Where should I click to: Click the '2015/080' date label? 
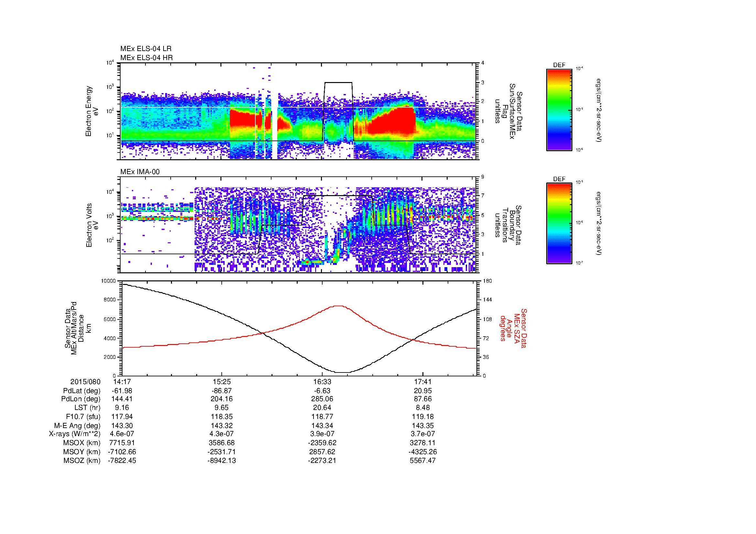click(x=85, y=382)
